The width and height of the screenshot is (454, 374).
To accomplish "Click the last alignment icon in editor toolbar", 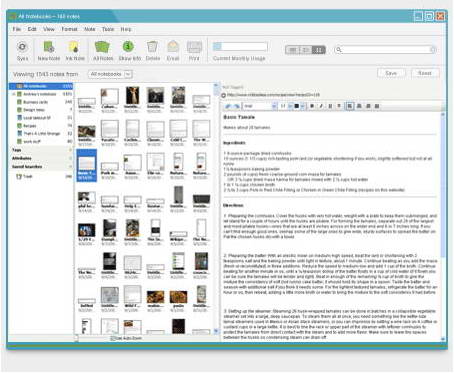I will (x=377, y=106).
